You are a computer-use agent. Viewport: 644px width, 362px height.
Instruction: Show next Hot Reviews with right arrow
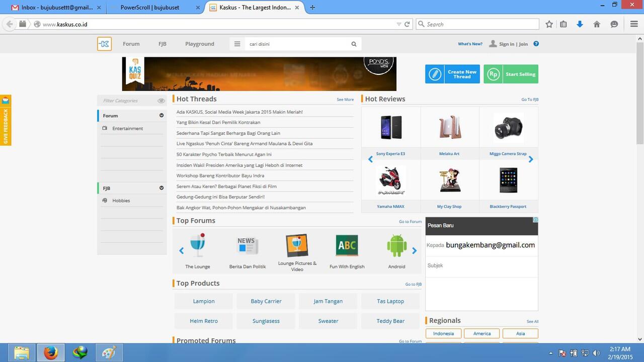point(530,159)
